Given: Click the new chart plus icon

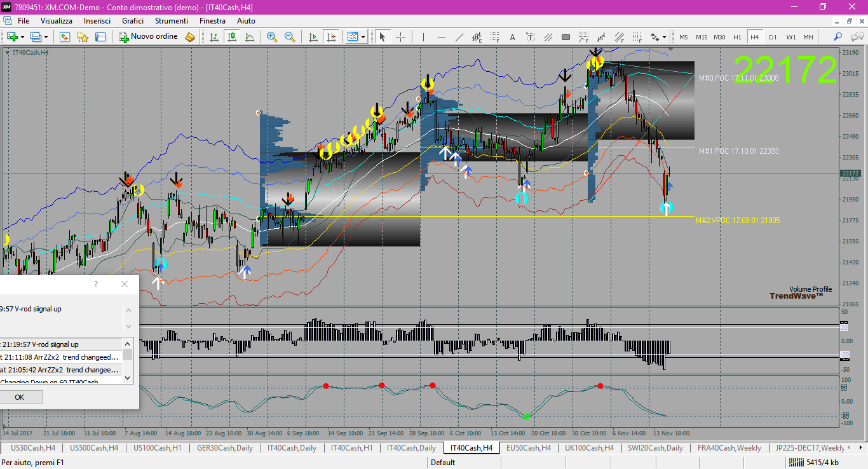Looking at the screenshot, I should (12, 37).
